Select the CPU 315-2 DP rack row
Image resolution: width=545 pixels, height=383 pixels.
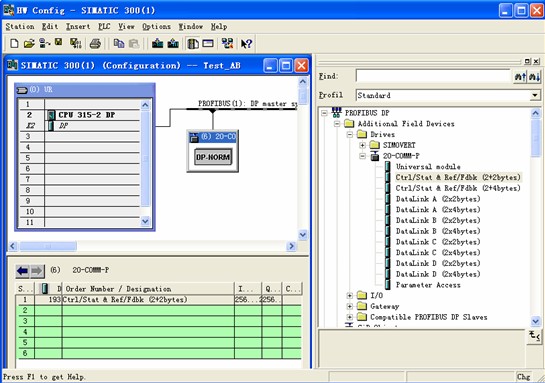(80, 115)
